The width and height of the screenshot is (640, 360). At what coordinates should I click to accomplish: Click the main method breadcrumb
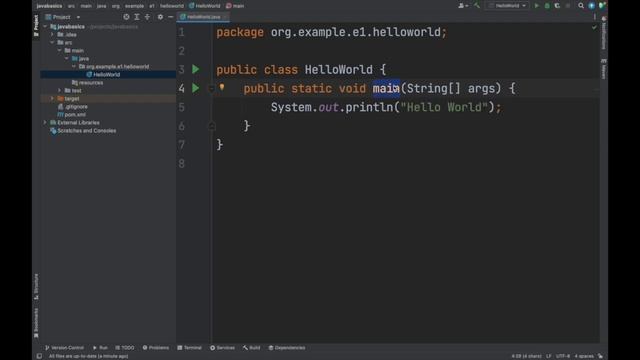tap(235, 6)
